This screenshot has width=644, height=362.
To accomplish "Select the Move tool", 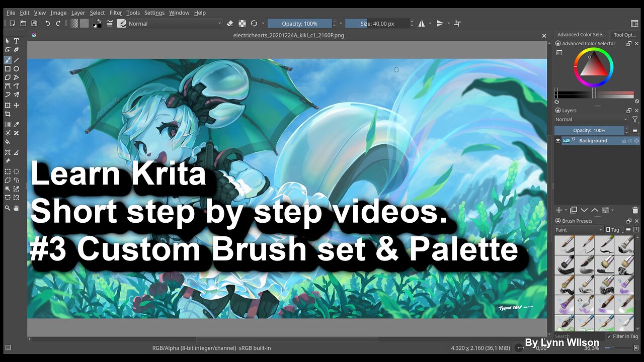I will coord(16,106).
